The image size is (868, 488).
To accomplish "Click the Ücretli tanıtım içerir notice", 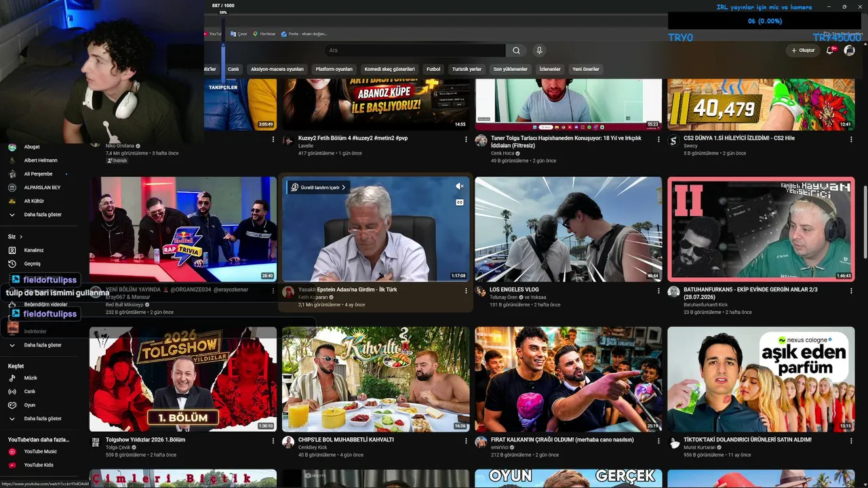I will [318, 187].
